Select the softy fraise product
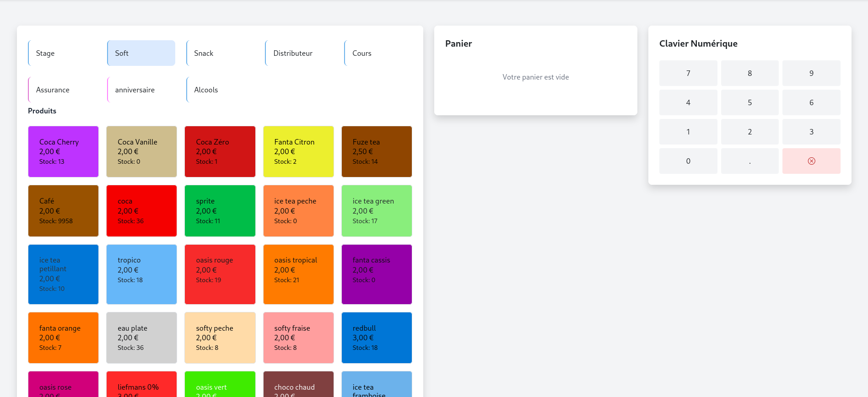Screen dimensions: 868x397 [298, 338]
